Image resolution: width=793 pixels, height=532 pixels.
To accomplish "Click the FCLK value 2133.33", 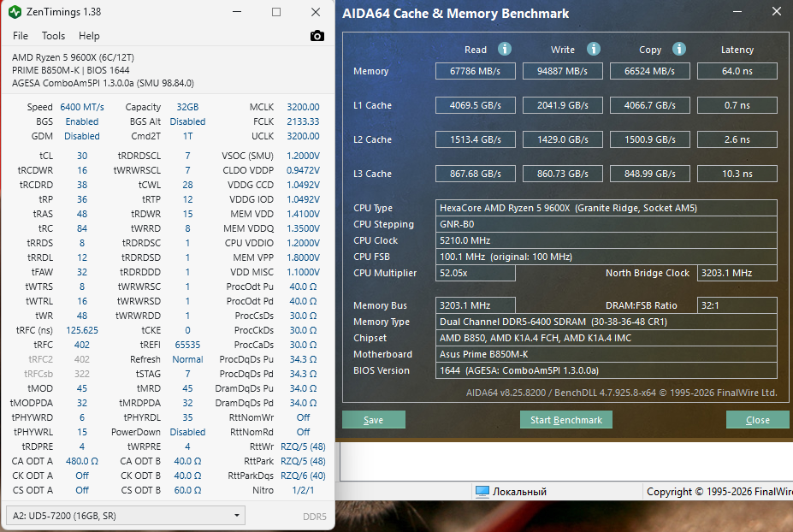I will coord(303,121).
